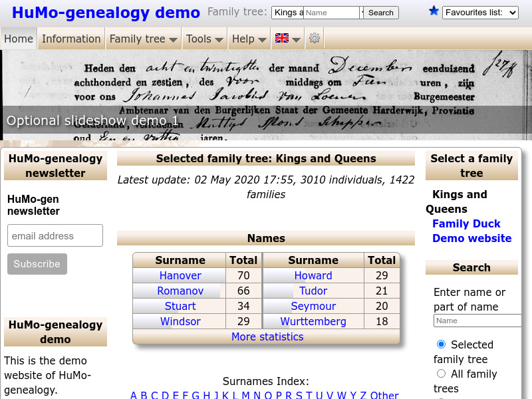
Task: Click letter A in the Surnames Index
Action: coord(133,395)
